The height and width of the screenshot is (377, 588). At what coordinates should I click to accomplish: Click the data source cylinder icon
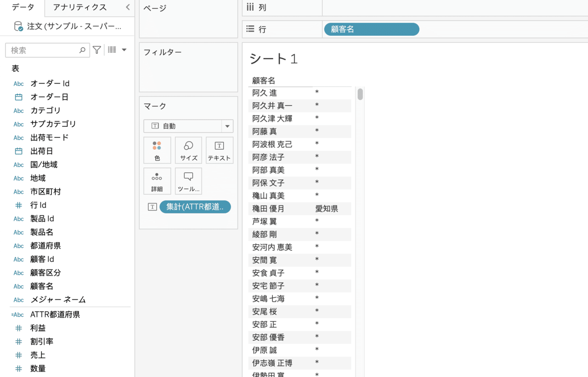click(x=18, y=27)
